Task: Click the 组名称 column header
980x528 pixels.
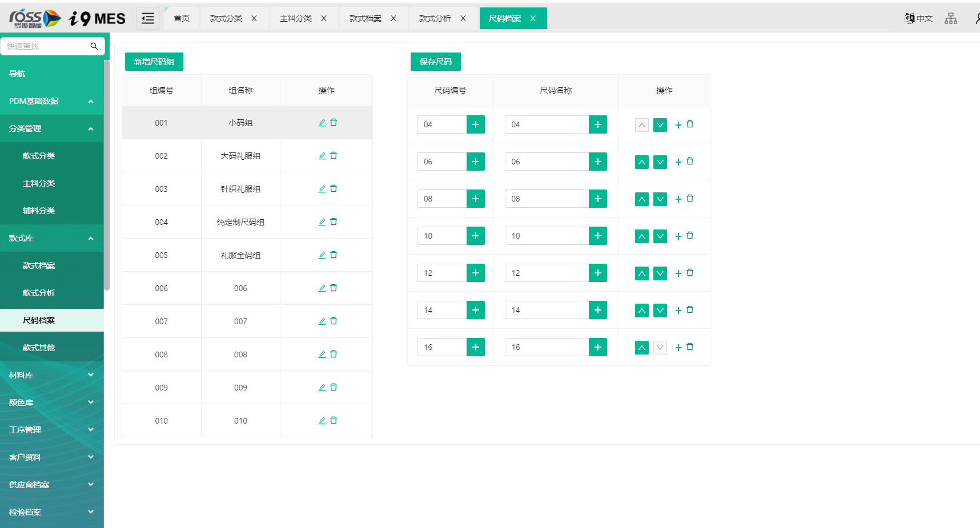Action: pos(240,90)
